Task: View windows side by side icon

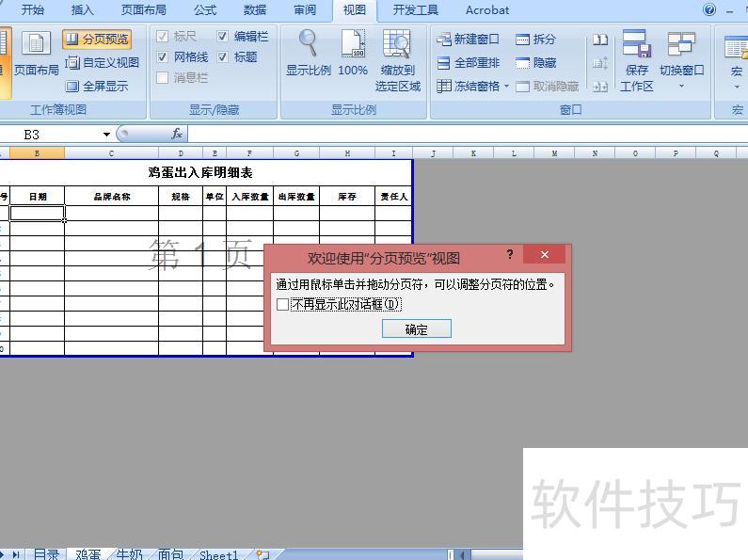Action: point(600,40)
